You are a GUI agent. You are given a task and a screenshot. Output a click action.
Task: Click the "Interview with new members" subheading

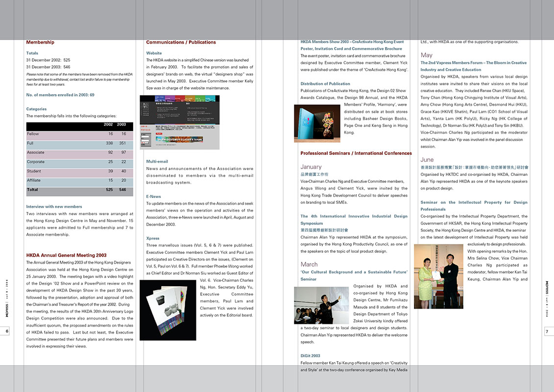click(54, 206)
